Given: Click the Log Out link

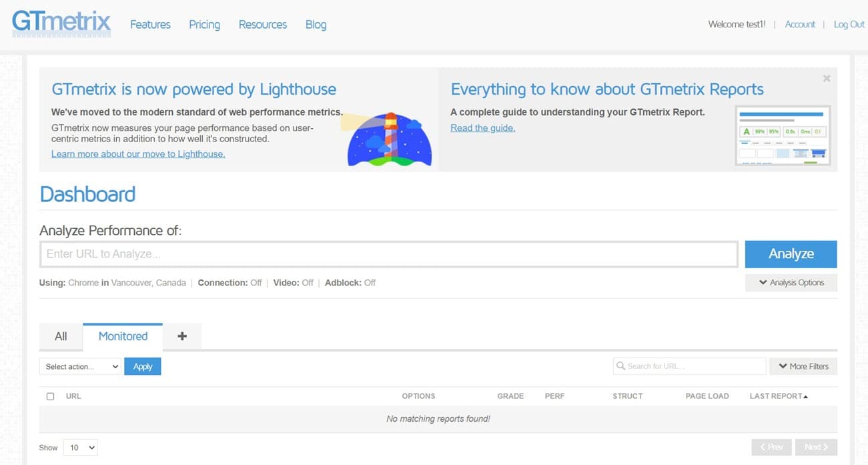Looking at the screenshot, I should pyautogui.click(x=849, y=25).
